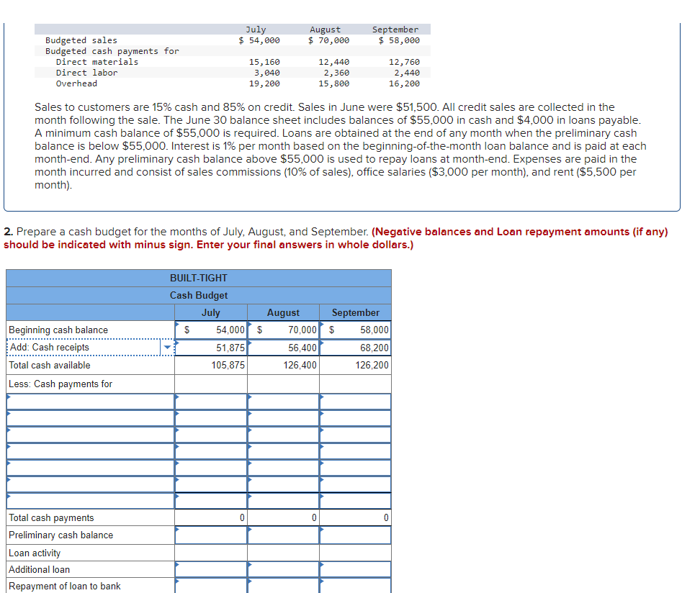Click the Cash Budget title header

pyautogui.click(x=199, y=295)
